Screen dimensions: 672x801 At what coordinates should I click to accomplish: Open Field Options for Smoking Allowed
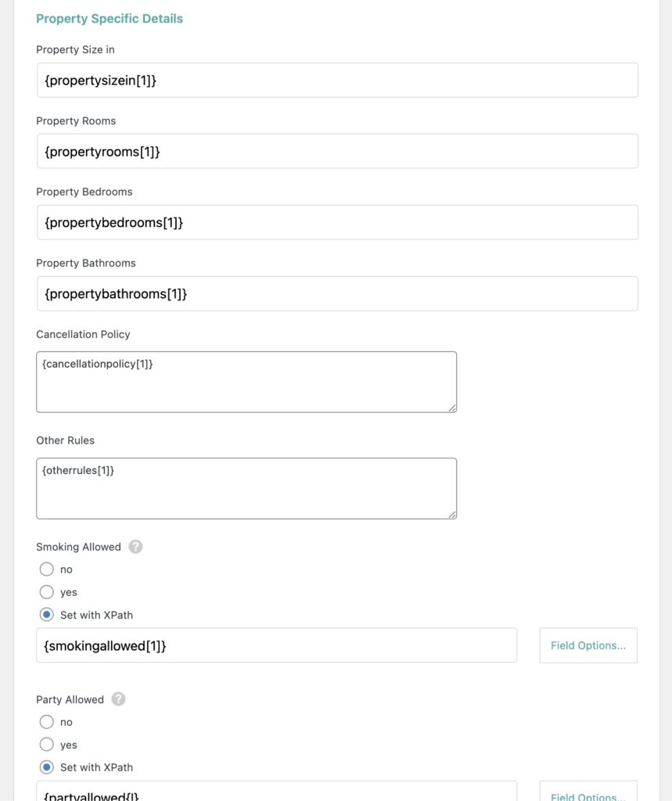point(588,645)
